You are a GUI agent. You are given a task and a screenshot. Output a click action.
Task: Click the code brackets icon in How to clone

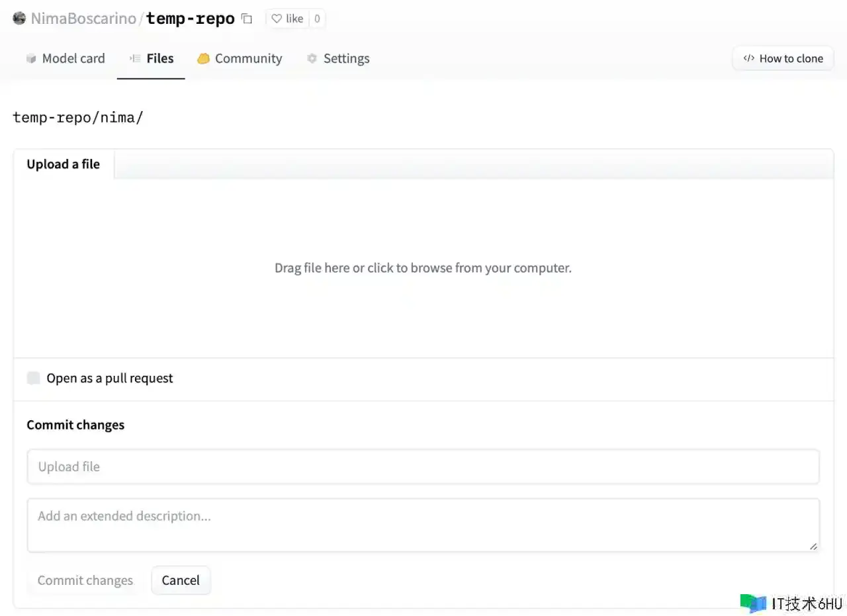tap(748, 58)
